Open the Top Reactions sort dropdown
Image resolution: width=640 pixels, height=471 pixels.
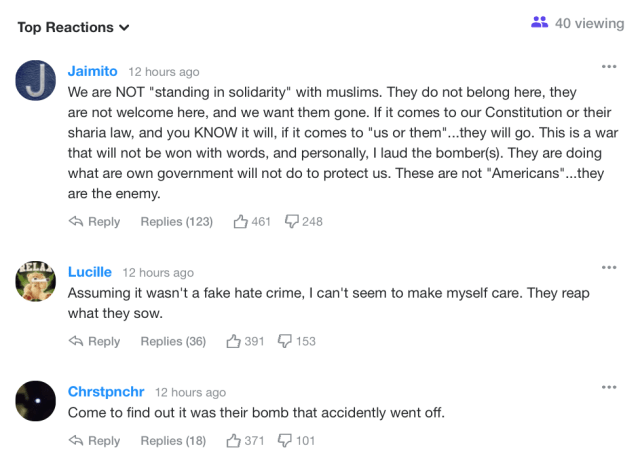73,27
